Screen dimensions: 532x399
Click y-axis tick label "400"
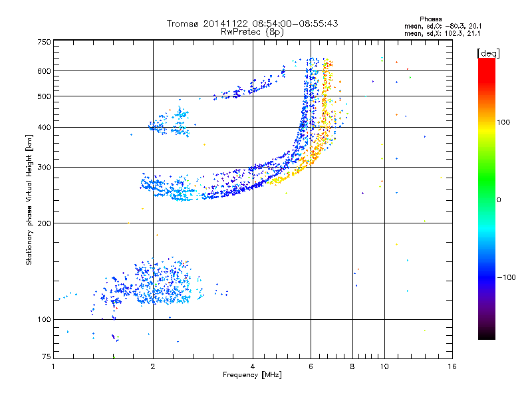(44, 128)
